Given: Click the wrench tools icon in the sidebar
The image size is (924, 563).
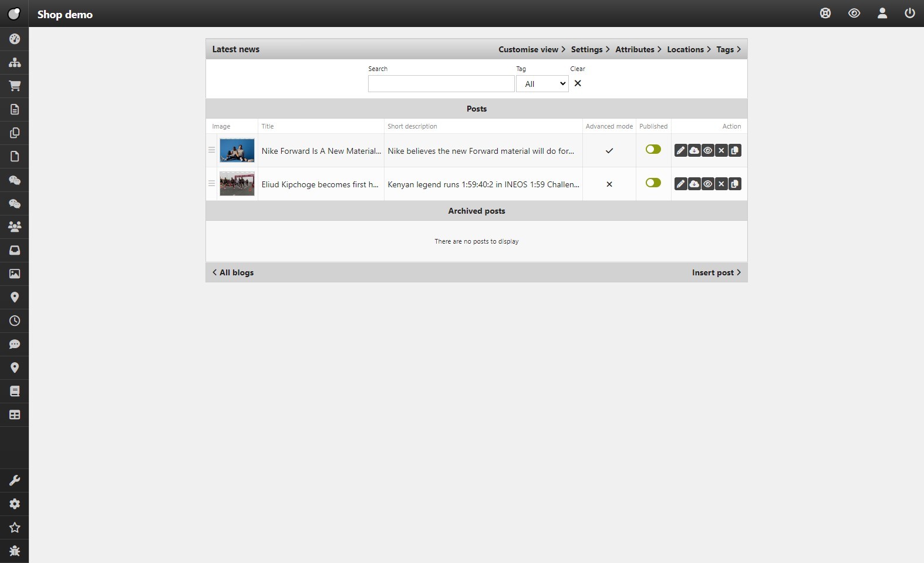Looking at the screenshot, I should click(x=15, y=481).
